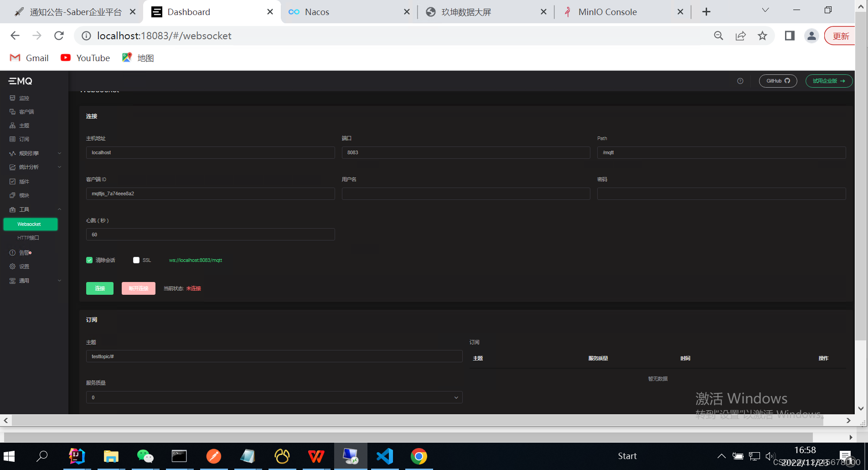Switch to the MinIO Console tab
The image size is (868, 470).
(608, 12)
